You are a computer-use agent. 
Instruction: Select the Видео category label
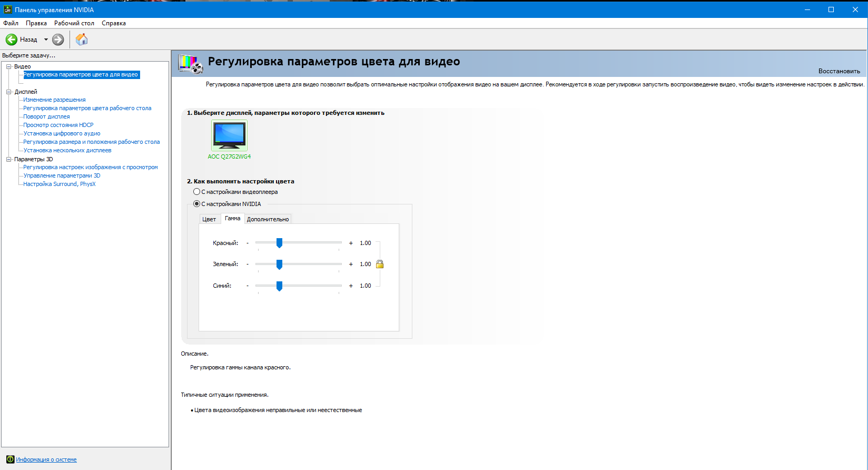[x=23, y=66]
